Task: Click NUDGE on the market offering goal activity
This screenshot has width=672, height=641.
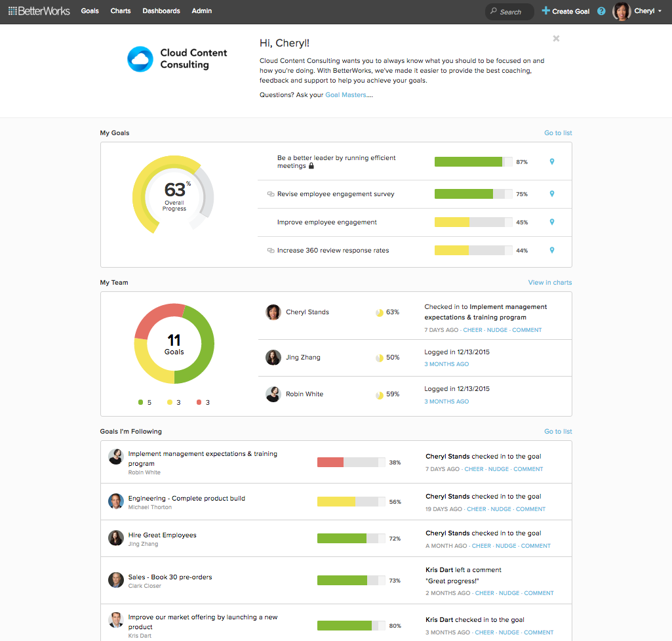Action: coord(509,633)
